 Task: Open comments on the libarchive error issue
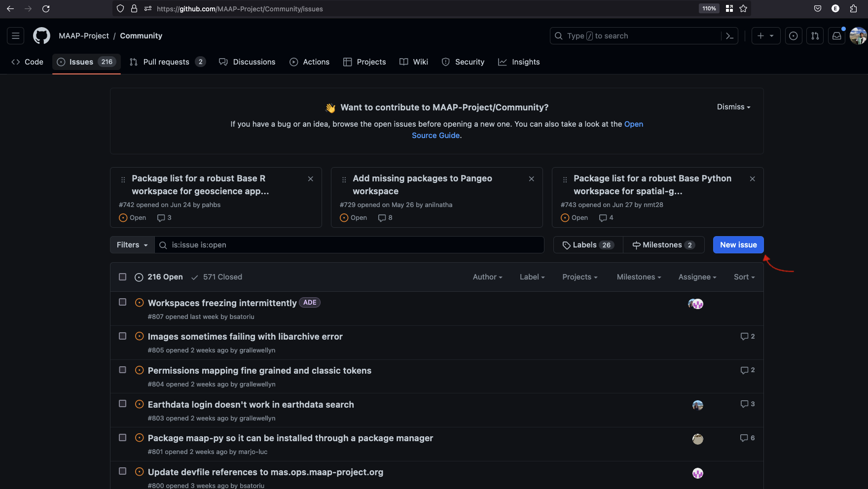coord(748,337)
